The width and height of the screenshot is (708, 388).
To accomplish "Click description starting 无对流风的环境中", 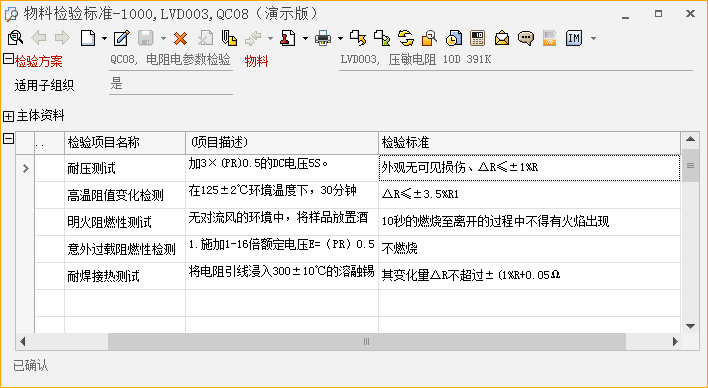I will click(x=282, y=222).
